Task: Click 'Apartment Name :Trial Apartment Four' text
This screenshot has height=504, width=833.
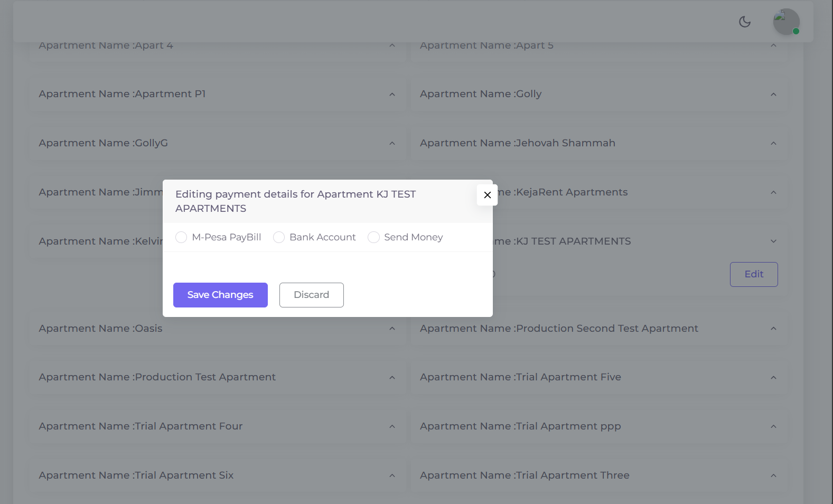Action: 141,426
